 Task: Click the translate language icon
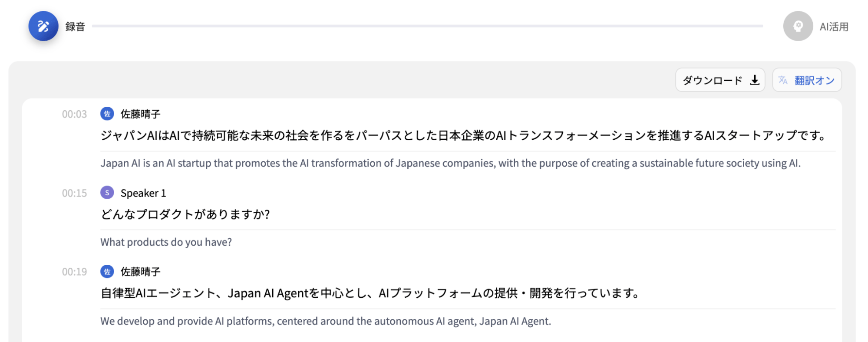tap(783, 80)
